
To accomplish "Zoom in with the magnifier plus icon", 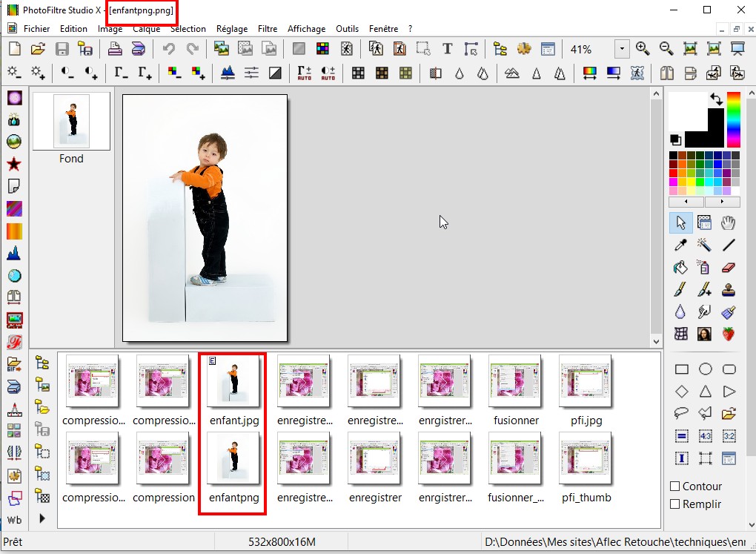I will pyautogui.click(x=642, y=49).
